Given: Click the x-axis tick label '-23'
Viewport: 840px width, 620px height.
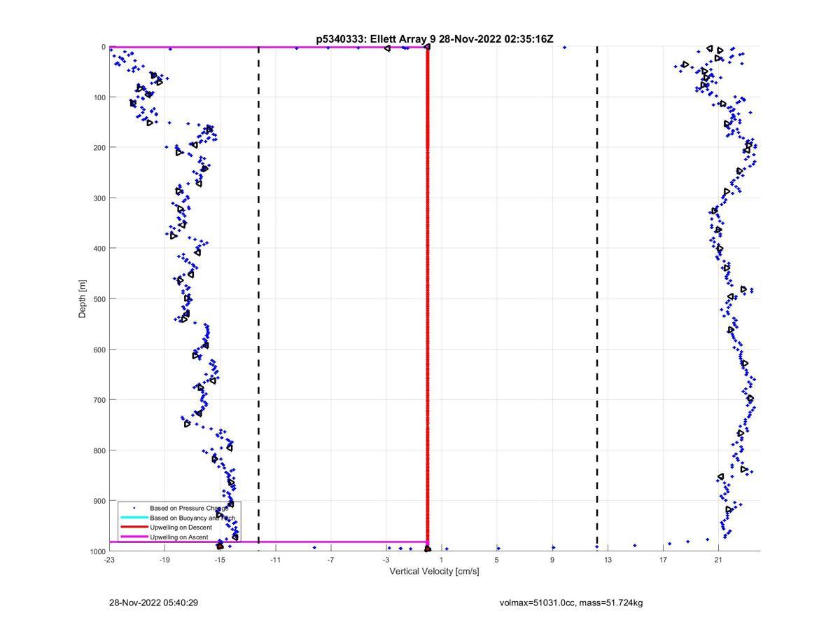Looking at the screenshot, I should point(109,560).
